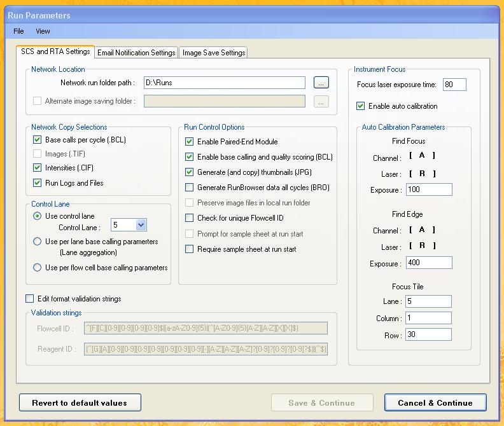Screen dimensions: 504x426
Task: Open the File menu
Action: (x=18, y=31)
